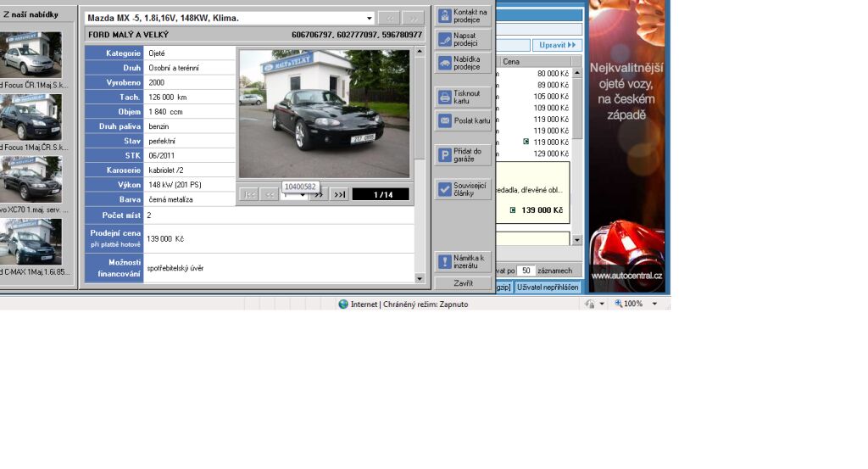
Task: Jump to last photo with >>| button
Action: (339, 194)
